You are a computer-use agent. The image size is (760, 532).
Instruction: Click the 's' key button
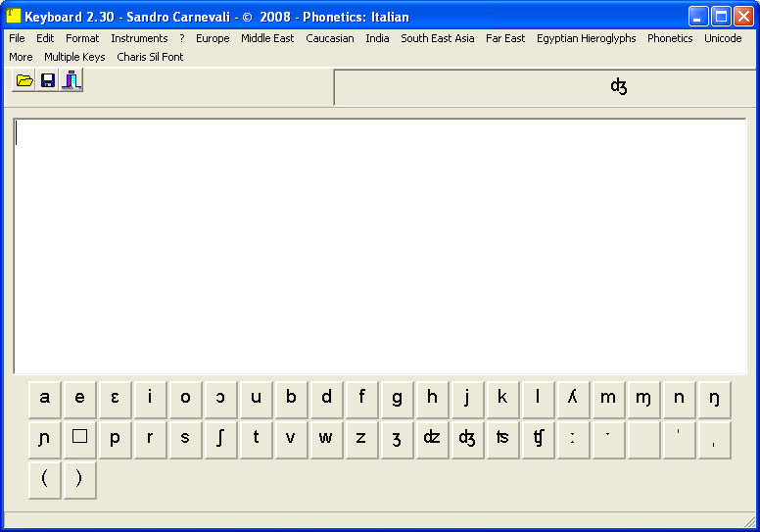pos(186,440)
